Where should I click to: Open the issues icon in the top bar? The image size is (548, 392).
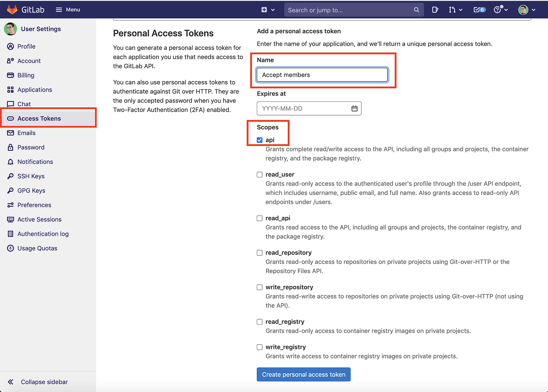(x=435, y=9)
